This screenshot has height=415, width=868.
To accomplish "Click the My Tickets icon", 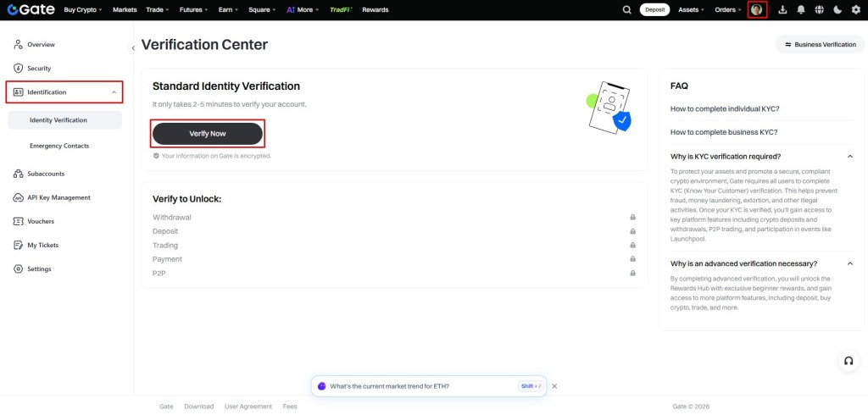I will coord(18,245).
